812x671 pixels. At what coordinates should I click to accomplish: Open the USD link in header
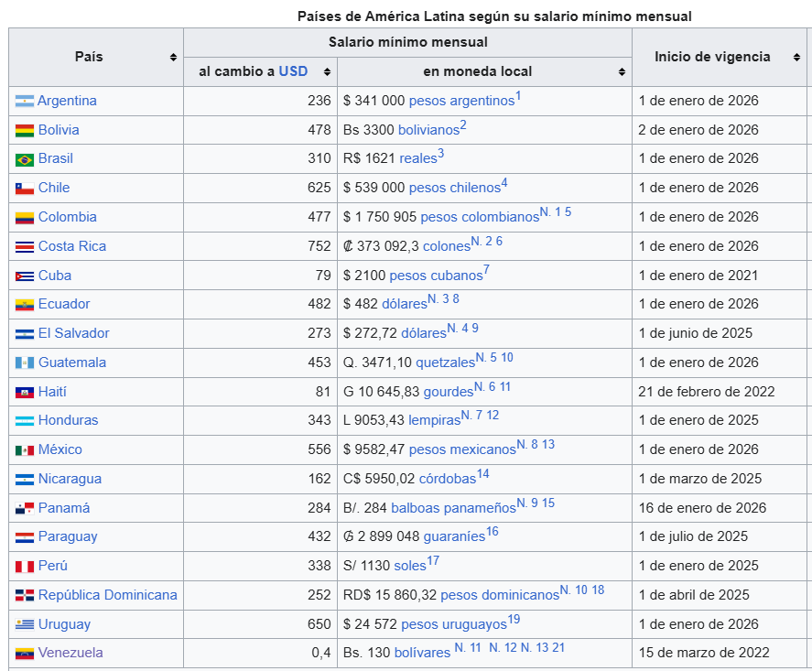[x=293, y=71]
